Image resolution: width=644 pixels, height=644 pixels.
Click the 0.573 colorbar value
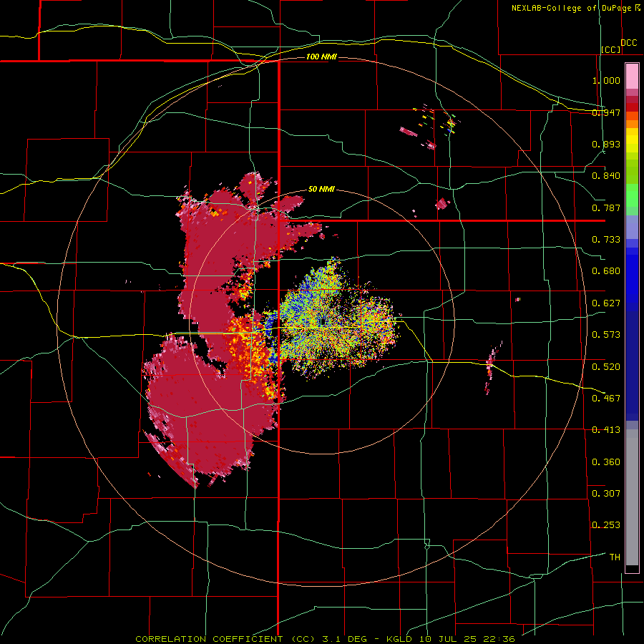click(x=606, y=335)
